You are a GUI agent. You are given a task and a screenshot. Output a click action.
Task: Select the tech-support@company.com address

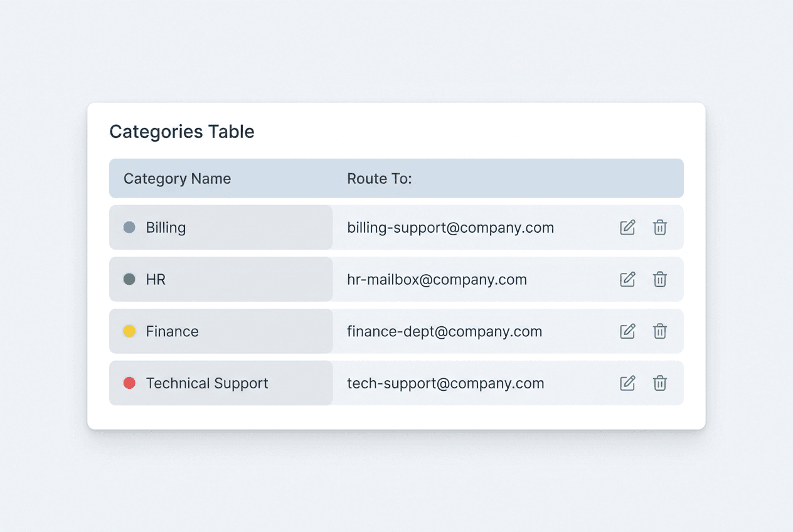point(445,383)
